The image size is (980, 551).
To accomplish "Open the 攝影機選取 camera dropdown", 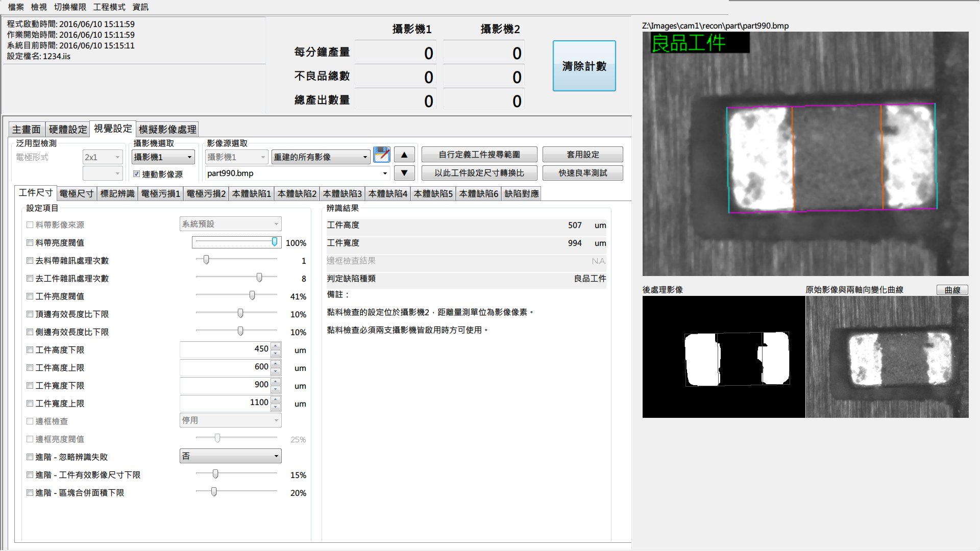I will point(163,157).
